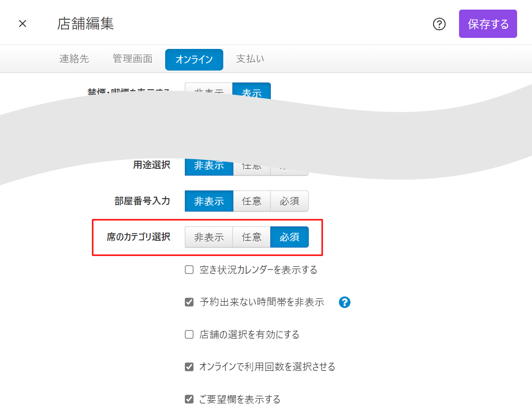
Task: Uncheck 予約出来ない時間帯を非表示 checkbox
Action: click(x=189, y=302)
